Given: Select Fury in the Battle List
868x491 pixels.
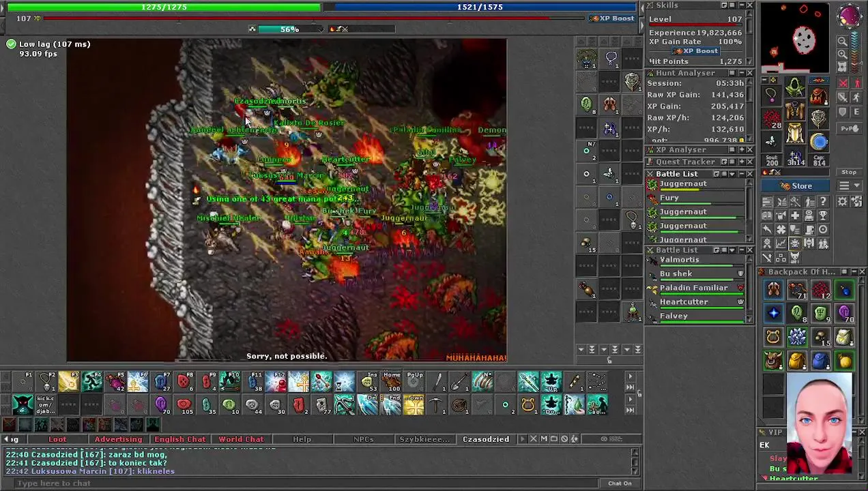Looking at the screenshot, I should pos(697,198).
